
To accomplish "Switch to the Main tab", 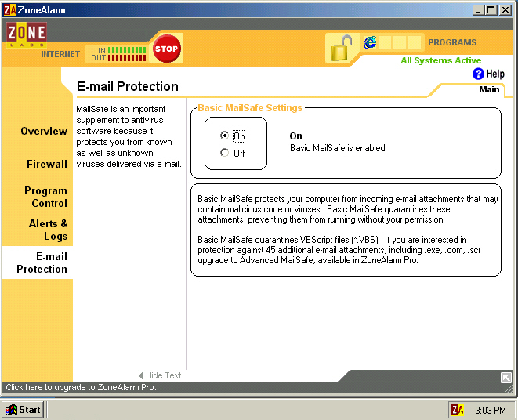I will (x=489, y=89).
